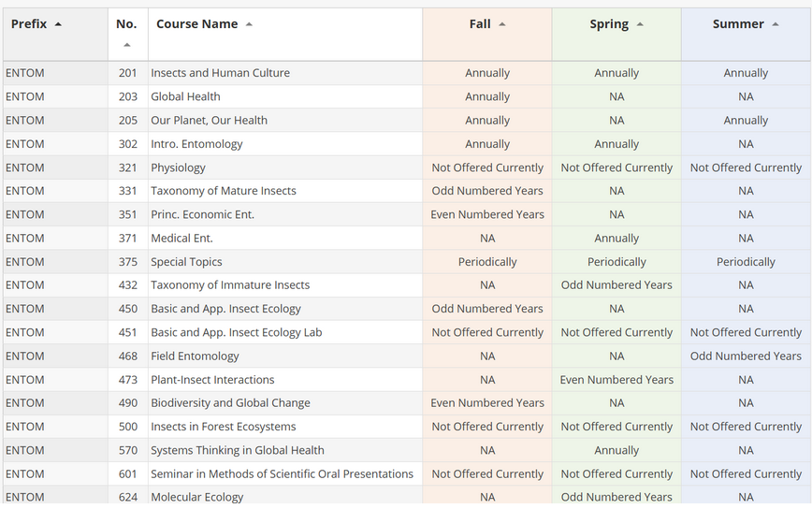Click sort arrow next to Spring header

coord(640,24)
